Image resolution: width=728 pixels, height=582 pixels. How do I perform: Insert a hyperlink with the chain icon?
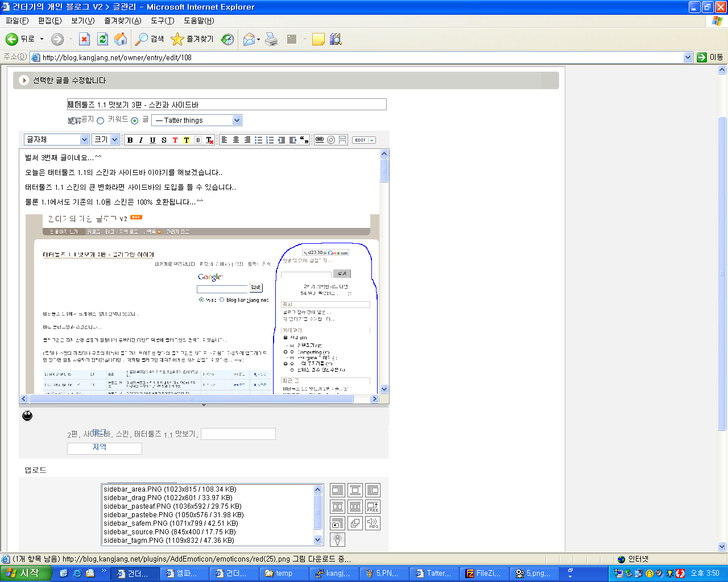(x=320, y=140)
